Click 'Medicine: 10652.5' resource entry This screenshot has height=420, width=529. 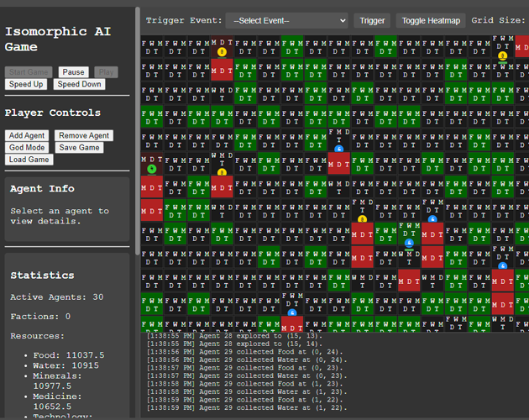(57, 401)
